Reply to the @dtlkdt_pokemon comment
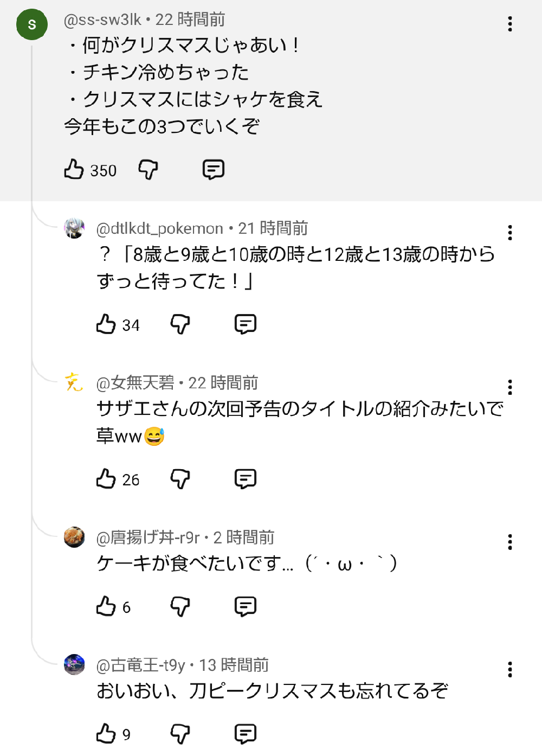 [x=246, y=324]
